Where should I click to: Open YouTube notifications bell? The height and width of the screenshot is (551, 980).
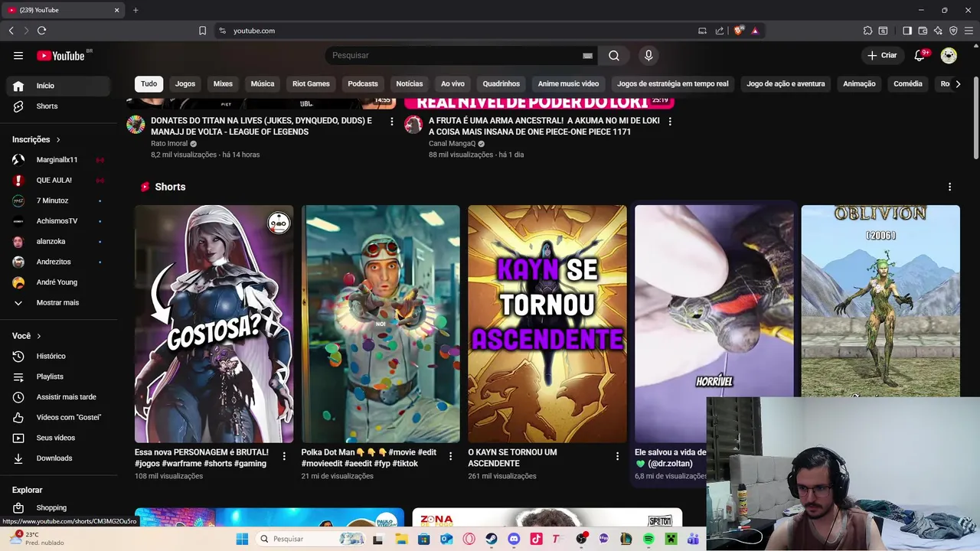[x=920, y=55]
